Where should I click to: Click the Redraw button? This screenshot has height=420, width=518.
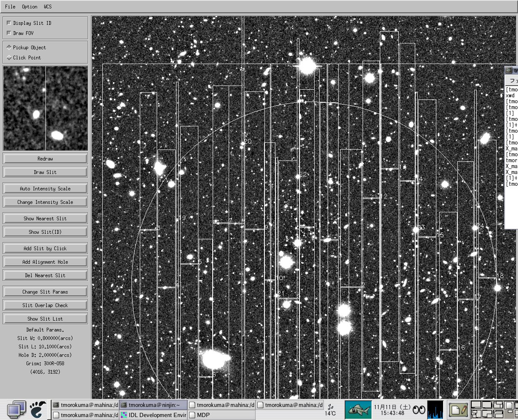(x=45, y=159)
